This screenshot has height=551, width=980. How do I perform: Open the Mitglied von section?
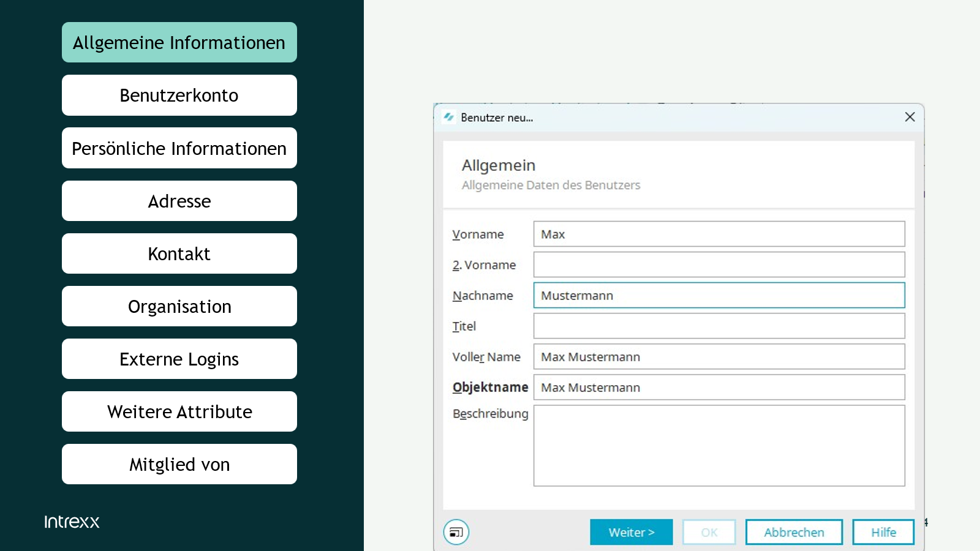click(179, 464)
